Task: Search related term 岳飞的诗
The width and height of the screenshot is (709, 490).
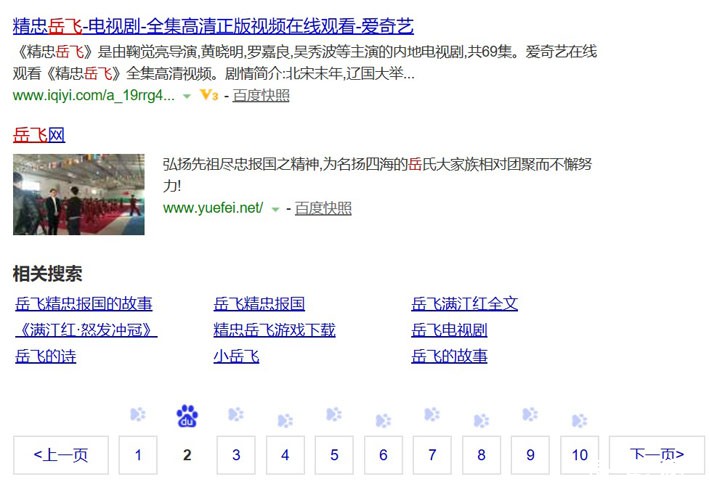Action: pos(46,356)
